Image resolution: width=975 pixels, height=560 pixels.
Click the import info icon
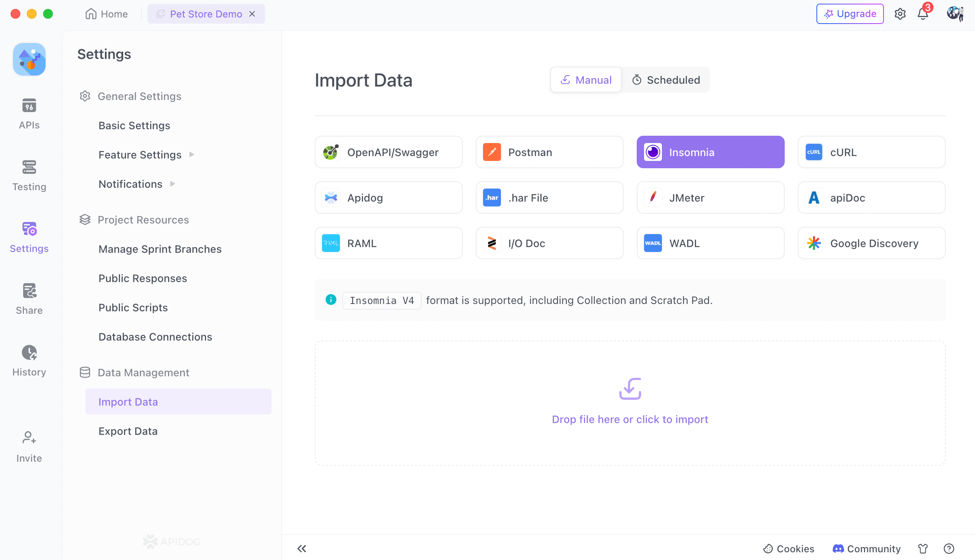tap(331, 300)
